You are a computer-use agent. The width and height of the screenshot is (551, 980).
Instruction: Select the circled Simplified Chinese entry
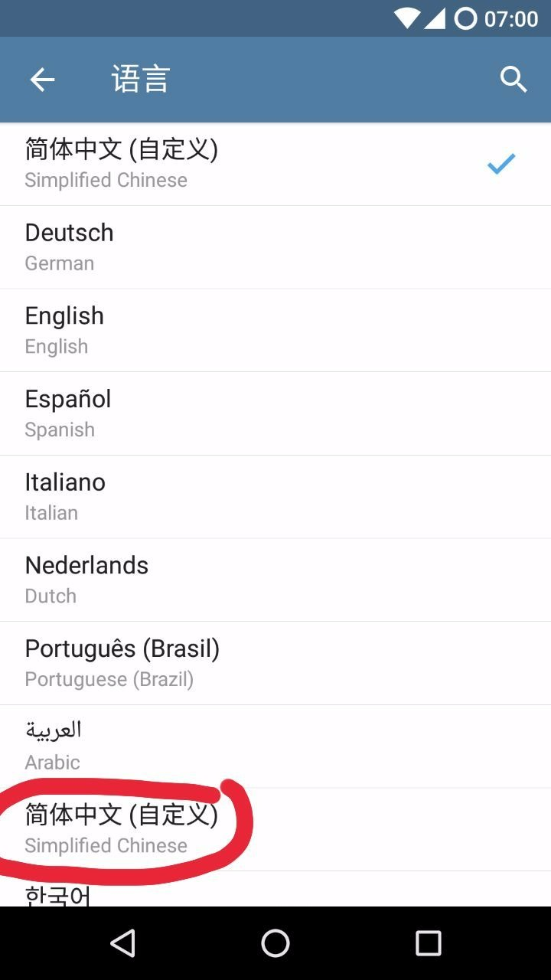[x=275, y=829]
